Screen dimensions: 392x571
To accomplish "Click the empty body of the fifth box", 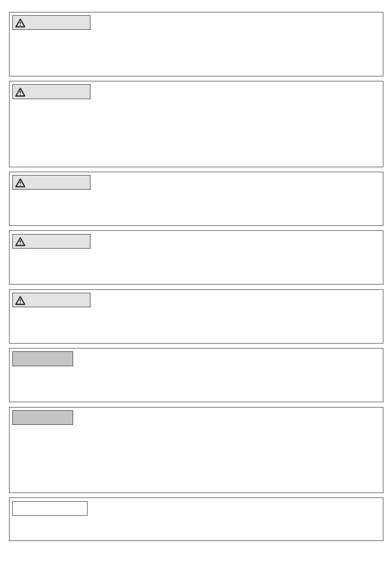I will [x=196, y=324].
